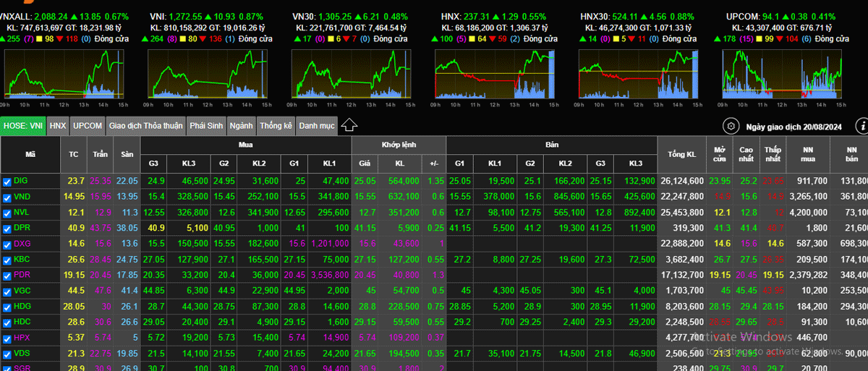Open the HNX index chart

click(x=494, y=74)
